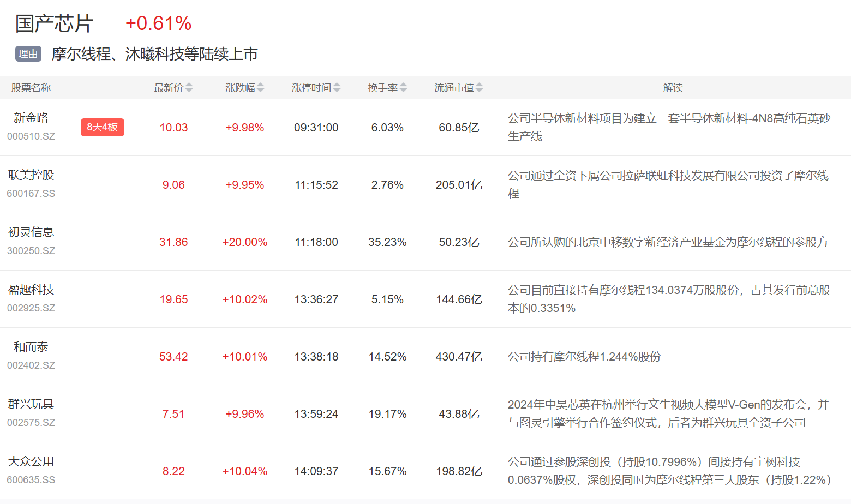This screenshot has height=504, width=851.
Task: Read 和而泰 interpretation about 1.244% stake
Action: coord(584,357)
